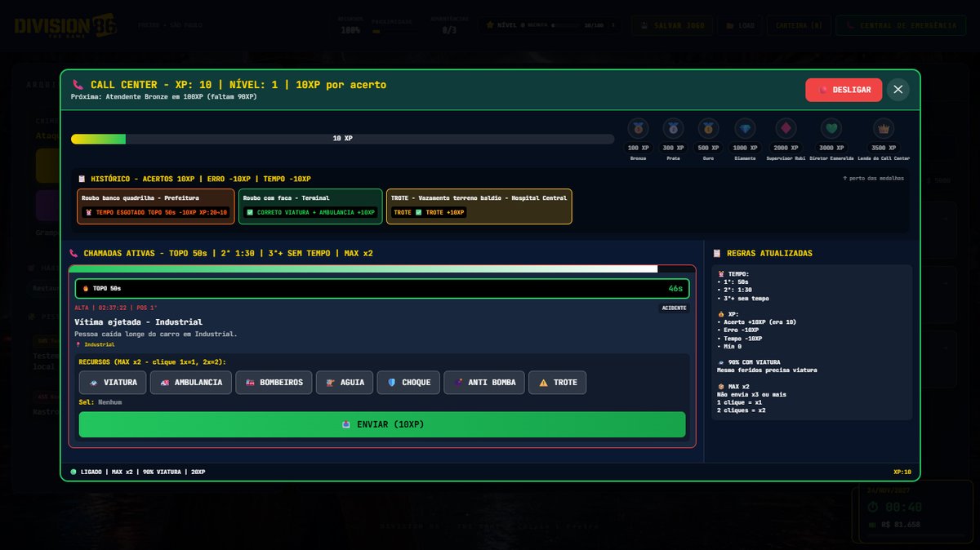Screen dimensions: 980x550
Task: Click the Próxima: Atendente Bronze em 100XP text
Action: tap(163, 96)
